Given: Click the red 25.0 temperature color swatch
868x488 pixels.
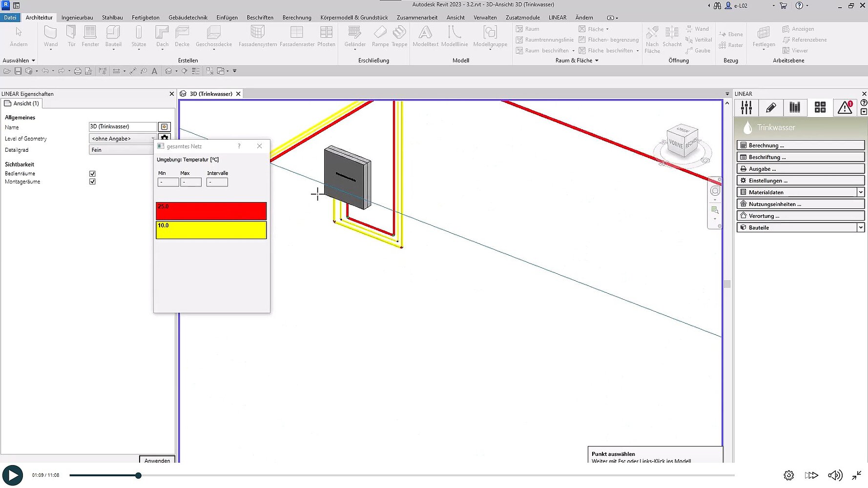Looking at the screenshot, I should click(x=211, y=211).
